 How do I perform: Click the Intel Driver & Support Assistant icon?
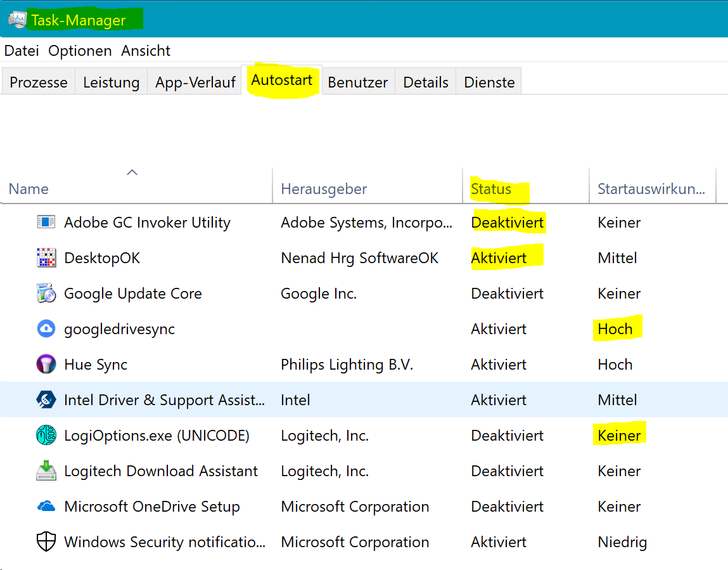coord(46,400)
